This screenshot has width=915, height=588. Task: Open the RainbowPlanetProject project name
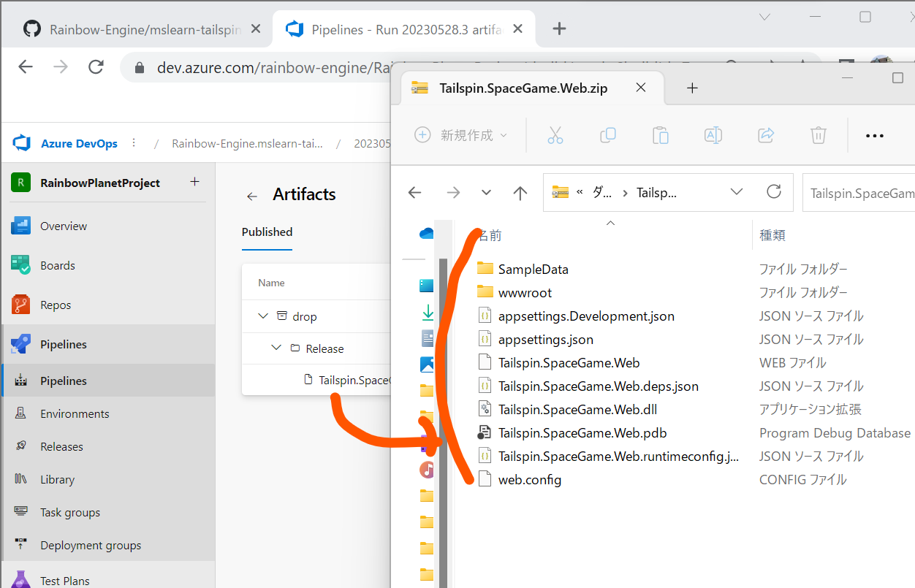click(100, 183)
